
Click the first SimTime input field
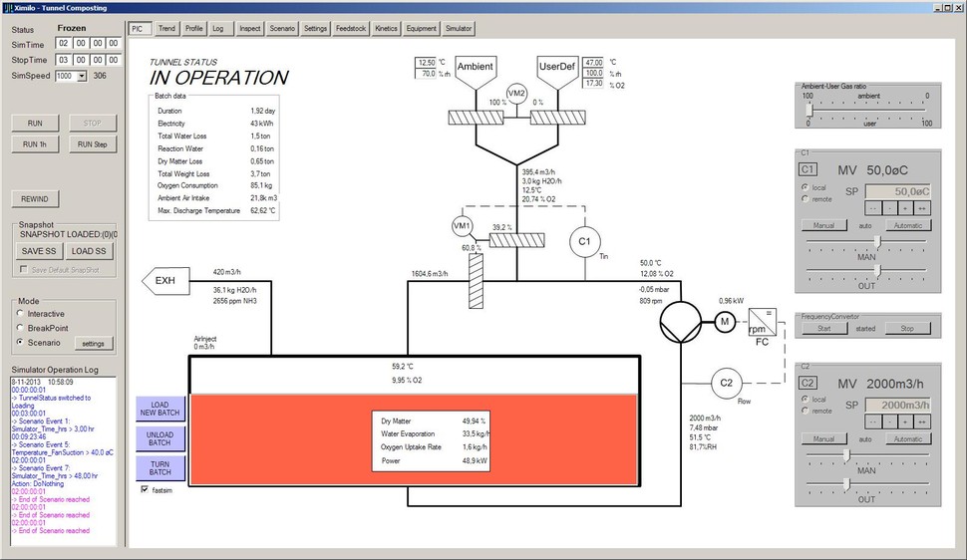pos(63,44)
